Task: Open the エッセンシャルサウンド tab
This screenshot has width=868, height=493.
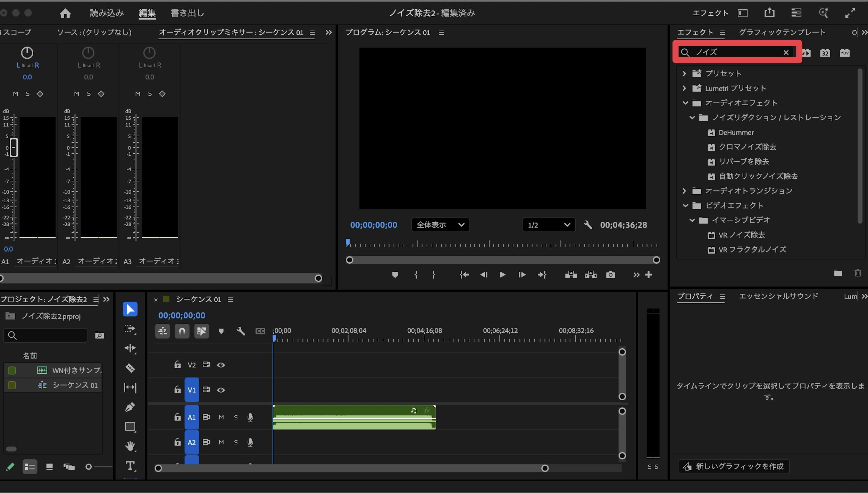Action: (x=778, y=296)
